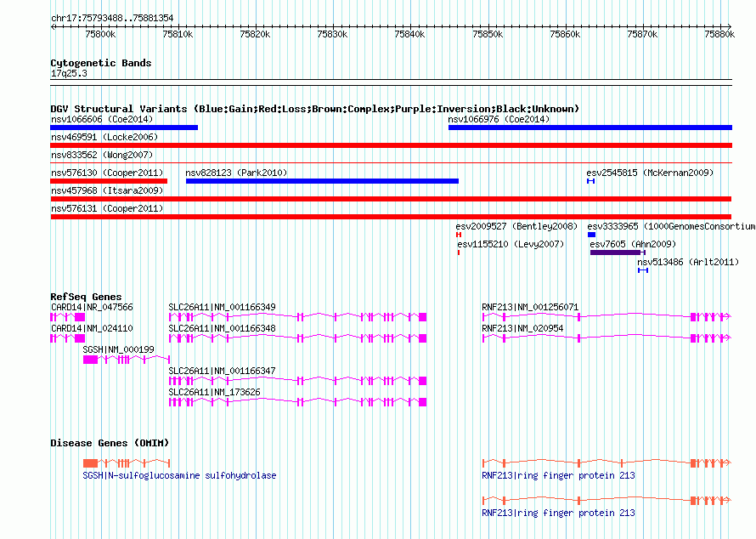Open the esv1155210 (Levy2007) label

click(511, 244)
